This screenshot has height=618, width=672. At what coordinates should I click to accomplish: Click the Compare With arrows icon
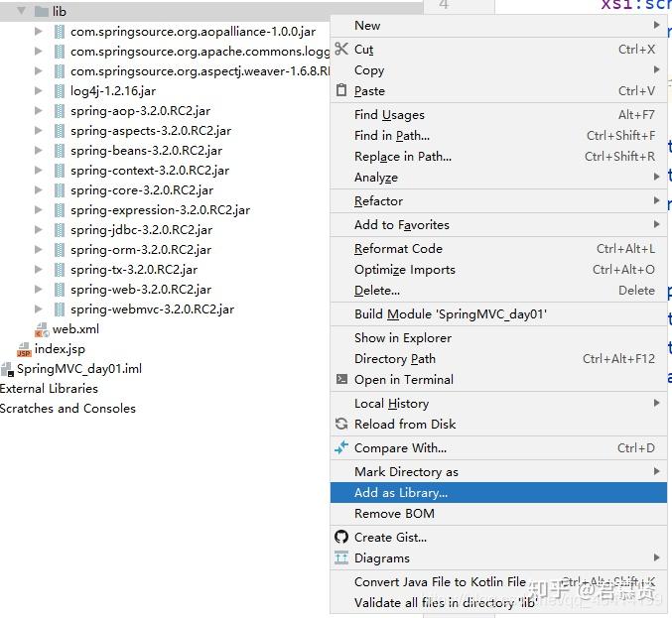pyautogui.click(x=341, y=447)
